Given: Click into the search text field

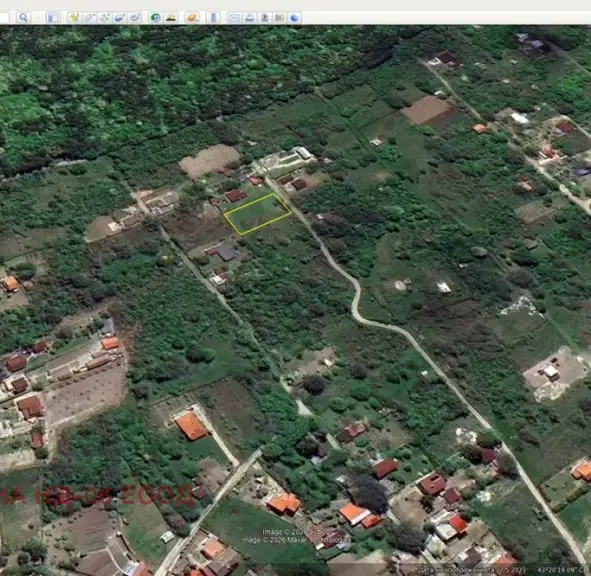Looking at the screenshot, I should coord(5,18).
